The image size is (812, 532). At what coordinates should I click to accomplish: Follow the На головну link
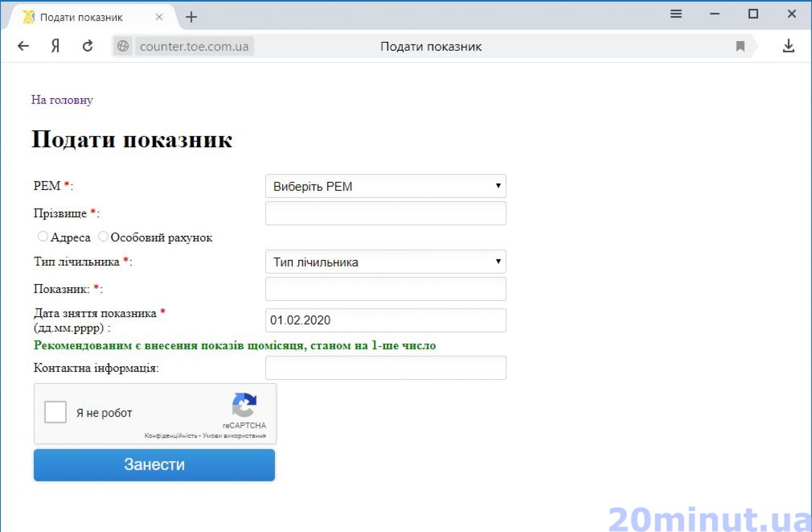click(x=62, y=100)
